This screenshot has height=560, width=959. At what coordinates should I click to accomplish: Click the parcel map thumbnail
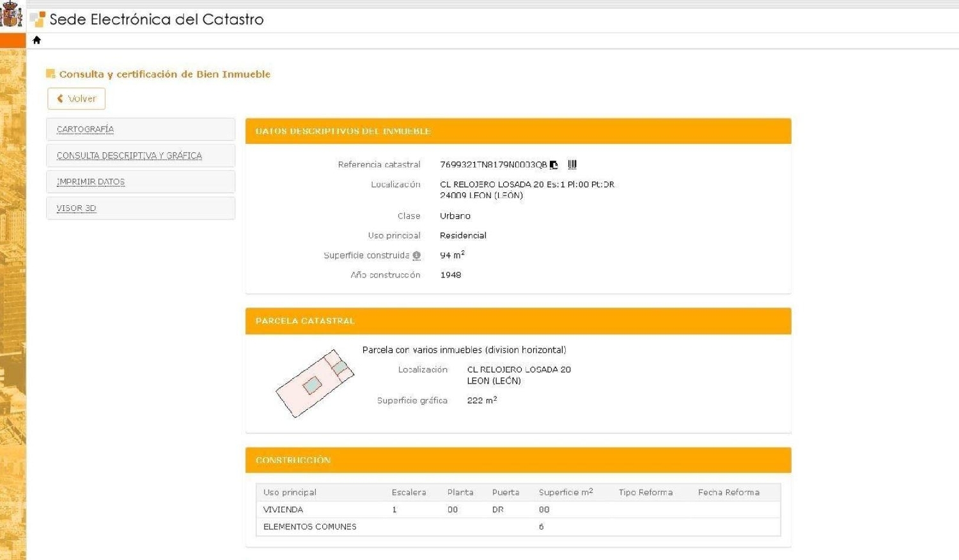[x=315, y=384]
